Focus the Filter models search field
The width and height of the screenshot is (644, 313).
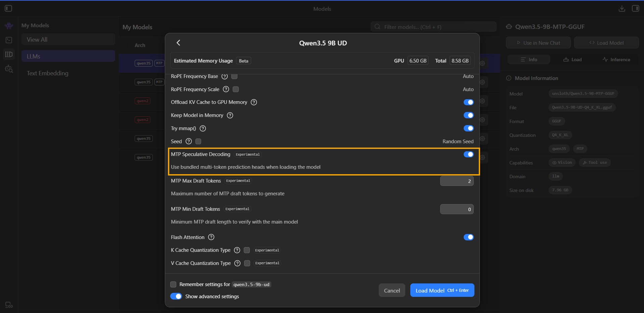click(433, 27)
